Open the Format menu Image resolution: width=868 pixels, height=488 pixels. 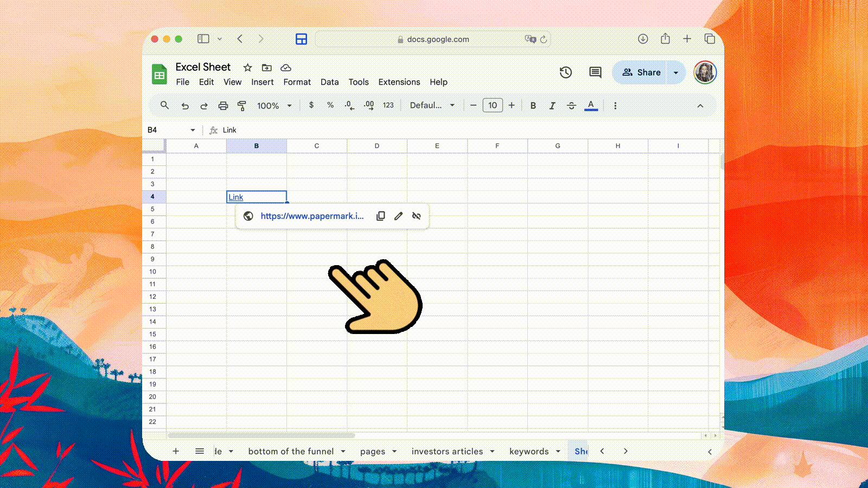[x=297, y=82]
